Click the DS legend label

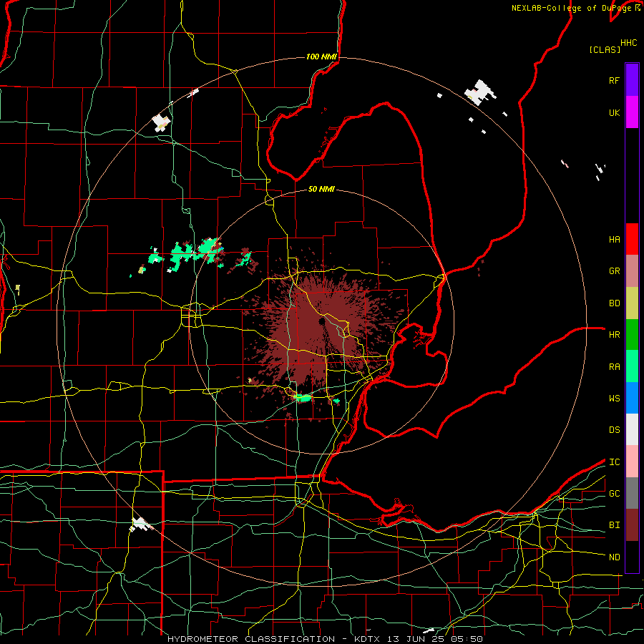tap(614, 430)
